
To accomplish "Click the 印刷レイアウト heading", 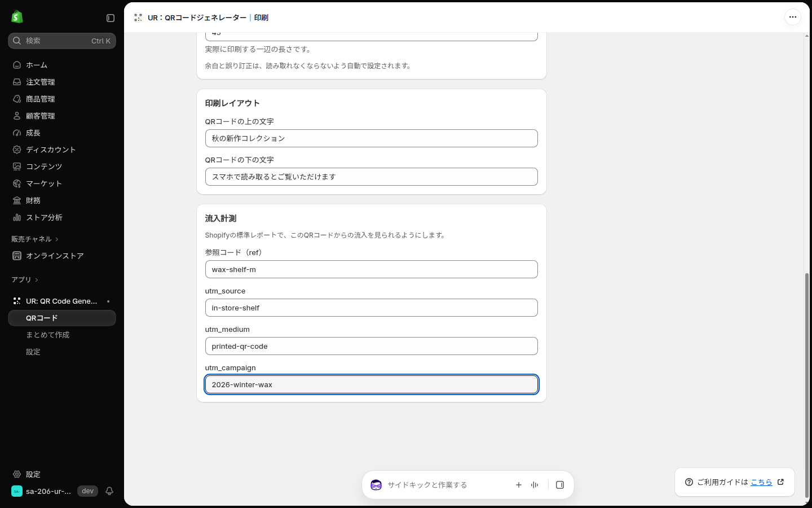I will tap(232, 103).
